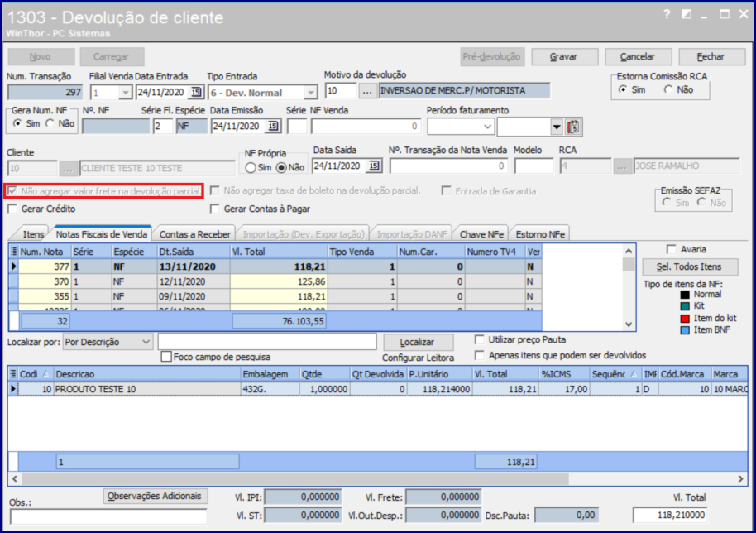Select the row with Num. Nota 355
This screenshot has width=756, height=533.
click(275, 296)
